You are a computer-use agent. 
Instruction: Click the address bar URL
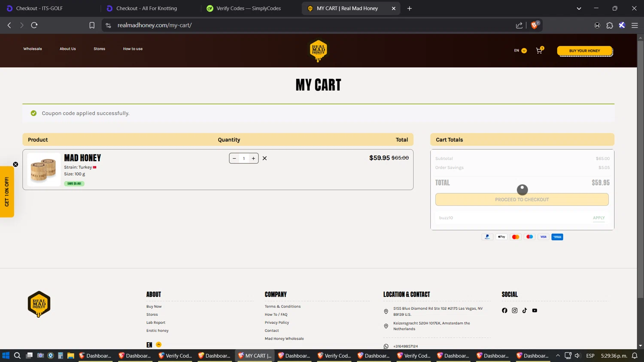coord(155,25)
